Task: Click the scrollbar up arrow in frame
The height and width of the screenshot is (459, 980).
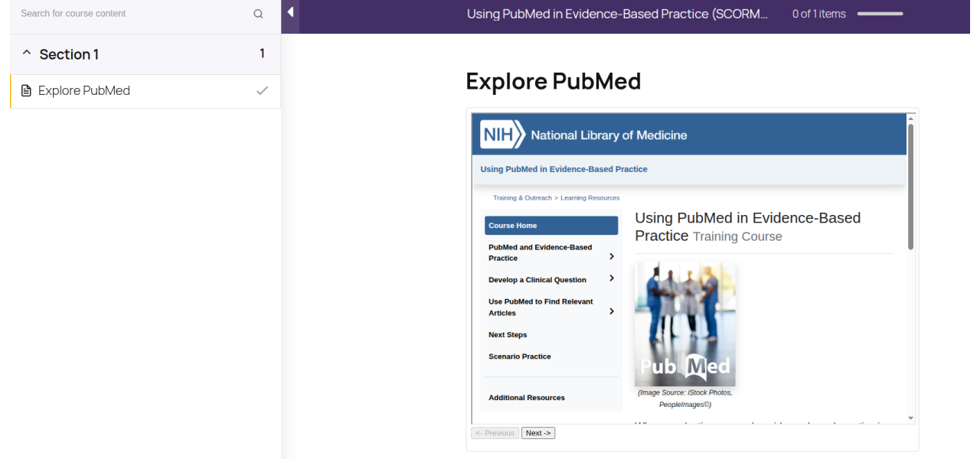Action: click(x=910, y=119)
